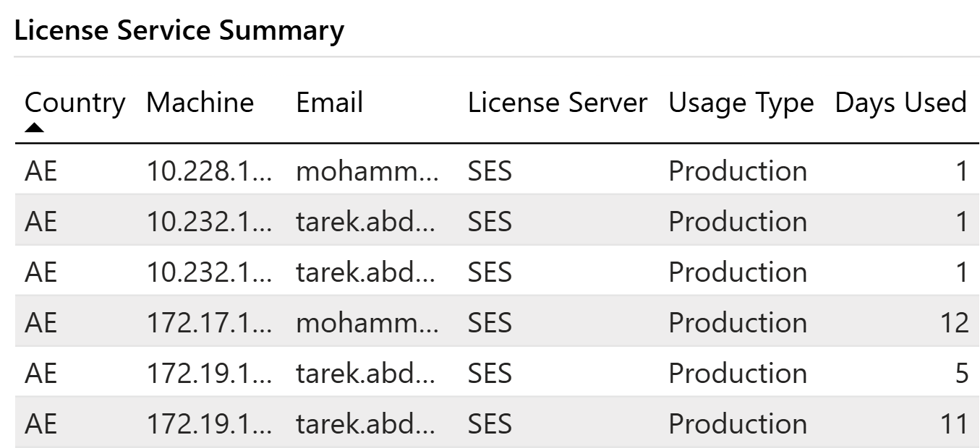This screenshot has width=980, height=448.
Task: Click tarek.abd email in the 11-days row
Action: pyautogui.click(x=365, y=424)
